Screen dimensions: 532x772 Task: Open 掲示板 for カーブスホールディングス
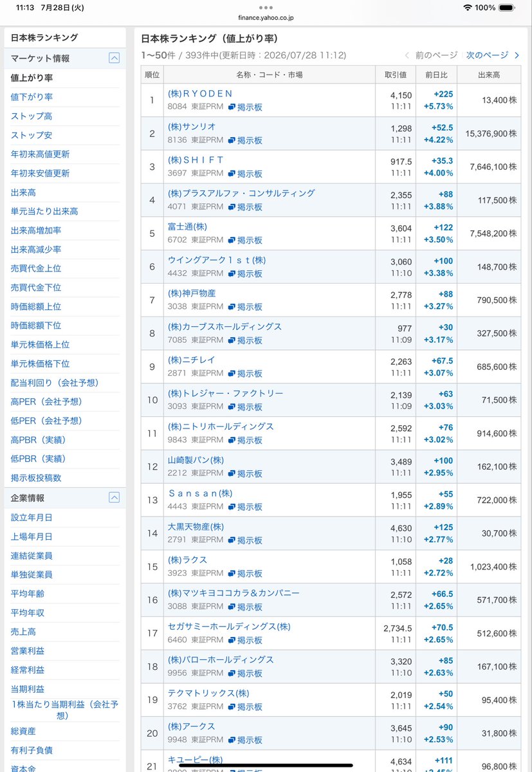point(245,340)
